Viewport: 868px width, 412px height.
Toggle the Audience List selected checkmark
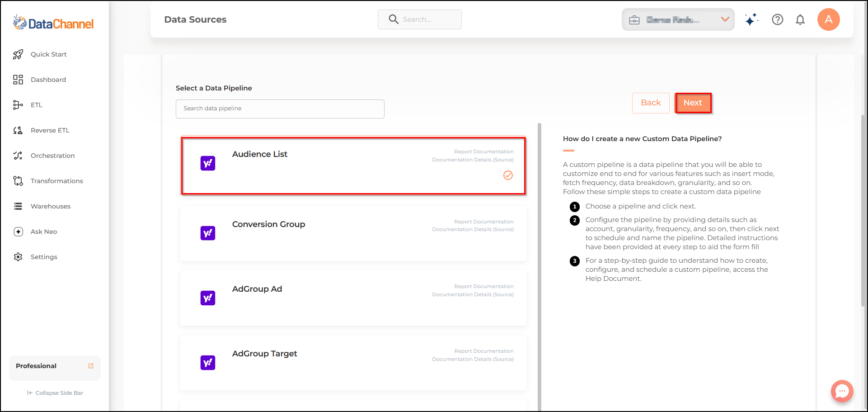[508, 175]
